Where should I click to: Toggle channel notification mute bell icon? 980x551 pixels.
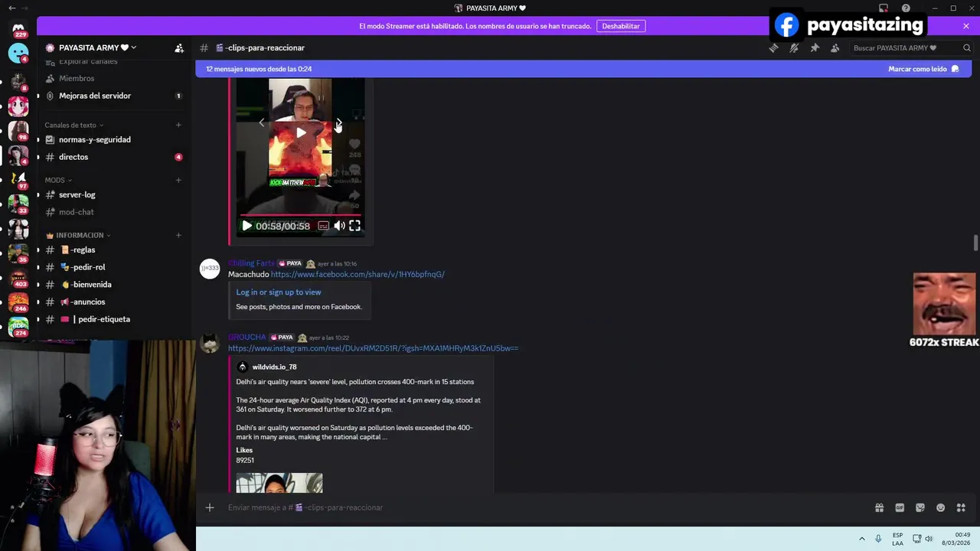point(794,47)
